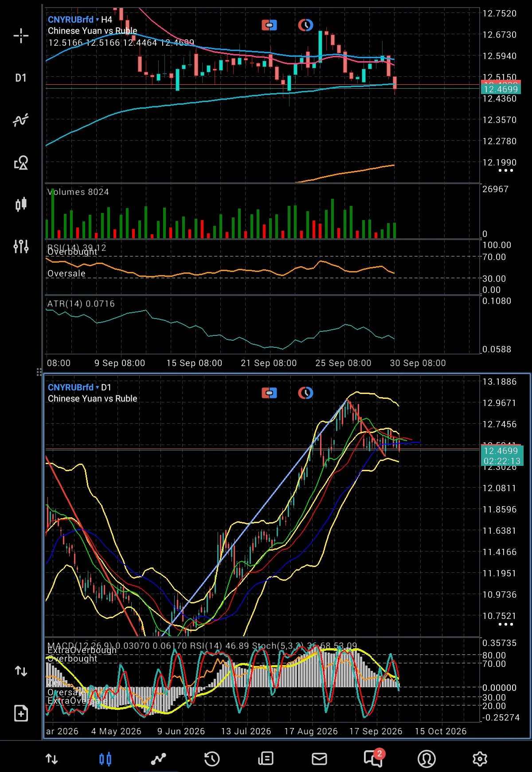
Task: Toggle one-click trading on the D1 chart
Action: (x=269, y=393)
